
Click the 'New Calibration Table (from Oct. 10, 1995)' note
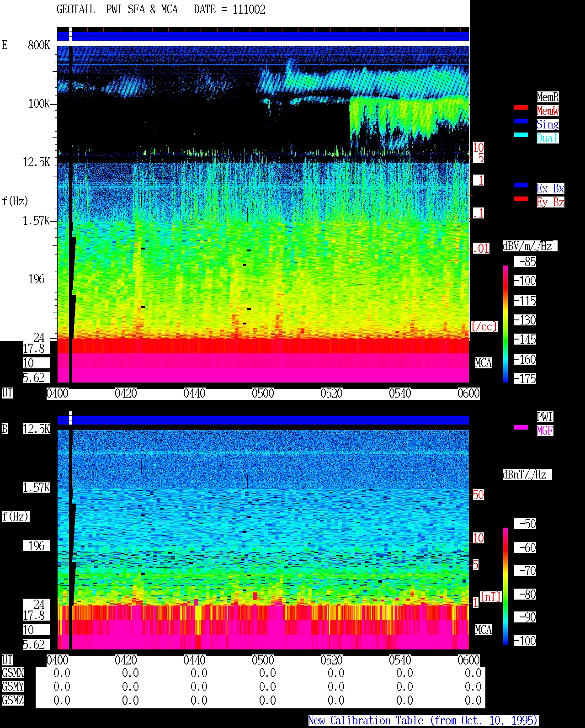[x=423, y=721]
